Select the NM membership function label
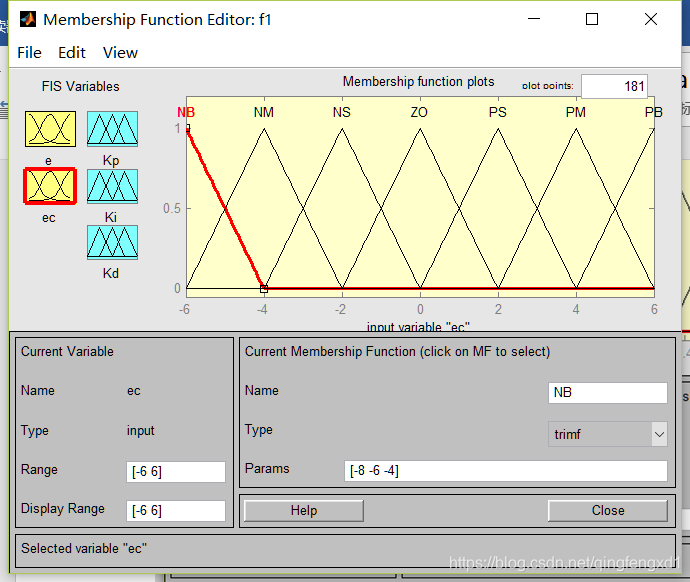 click(x=264, y=113)
